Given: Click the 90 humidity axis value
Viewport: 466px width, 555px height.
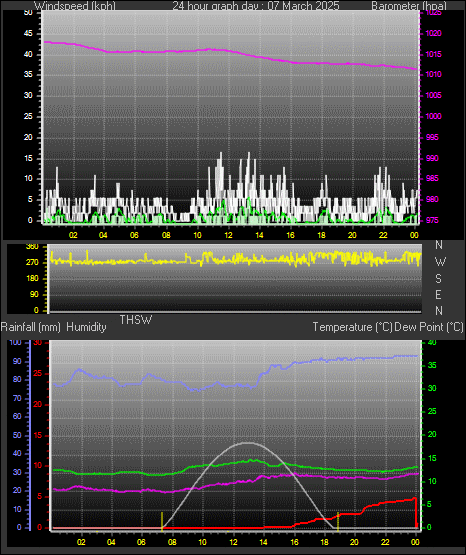Looking at the screenshot, I should tap(17, 361).
